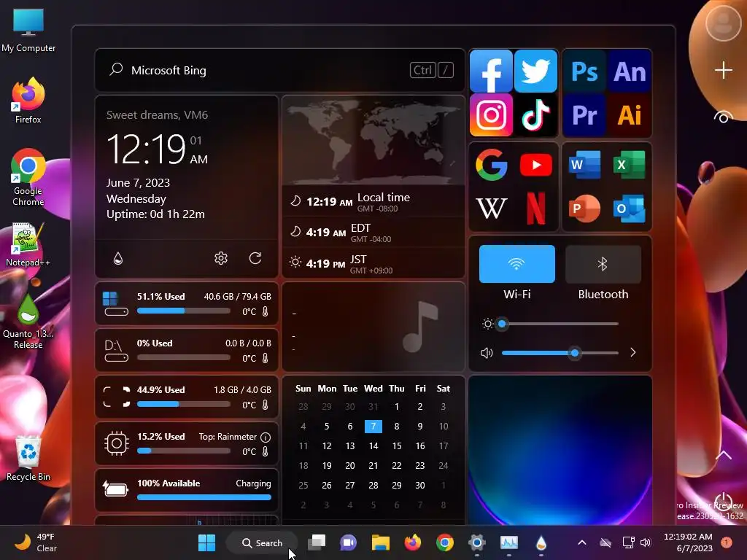This screenshot has height=560, width=747.
Task: Open the Windows Start menu
Action: point(206,542)
